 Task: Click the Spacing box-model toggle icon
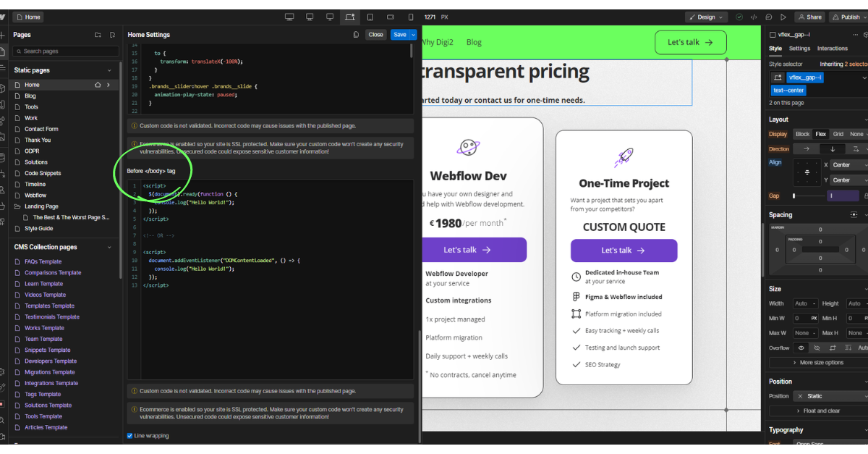pos(854,215)
